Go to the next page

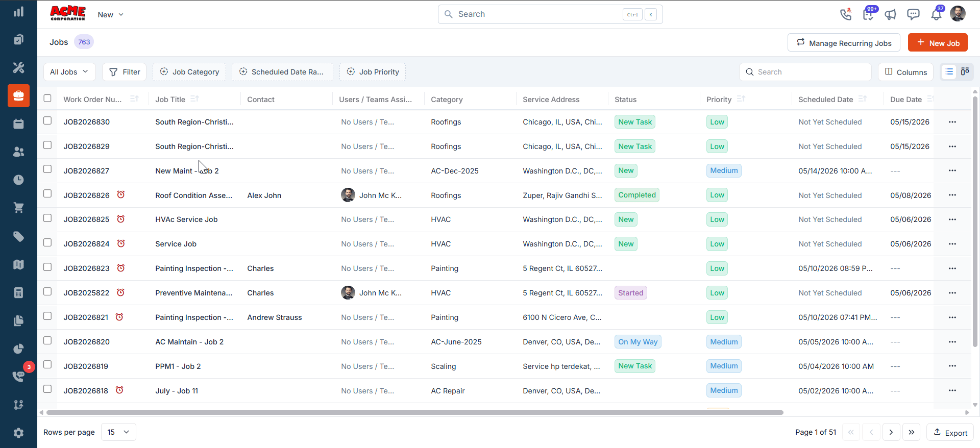tap(891, 432)
